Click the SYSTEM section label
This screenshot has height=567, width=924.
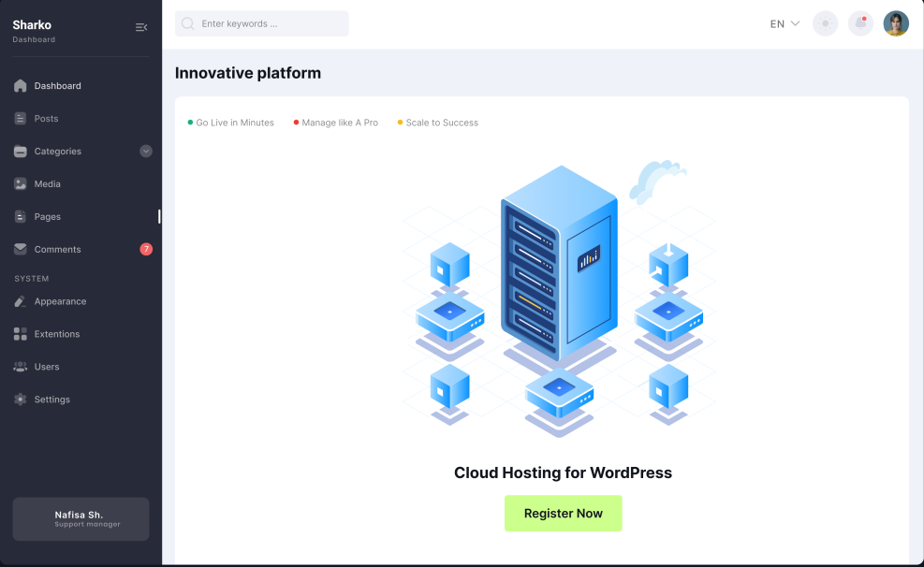32,279
